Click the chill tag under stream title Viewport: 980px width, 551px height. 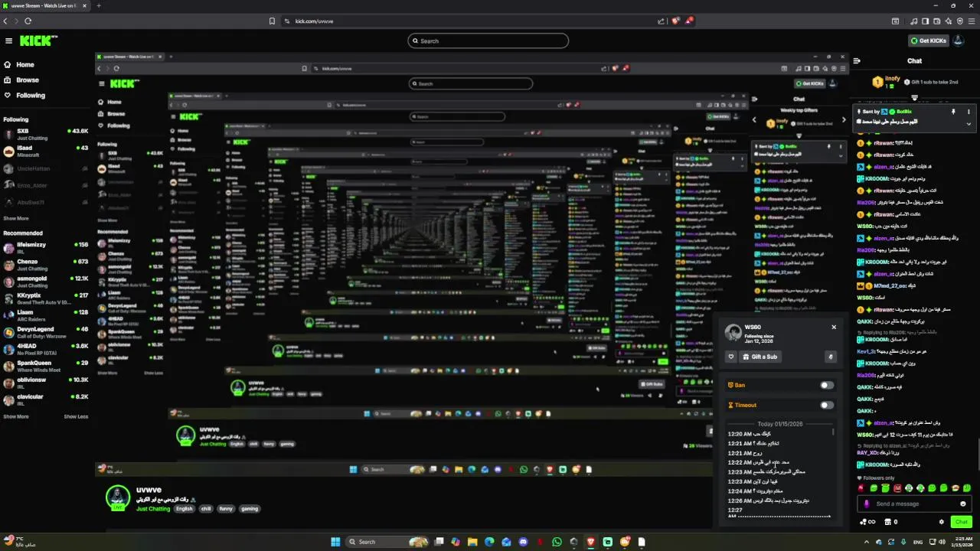206,509
